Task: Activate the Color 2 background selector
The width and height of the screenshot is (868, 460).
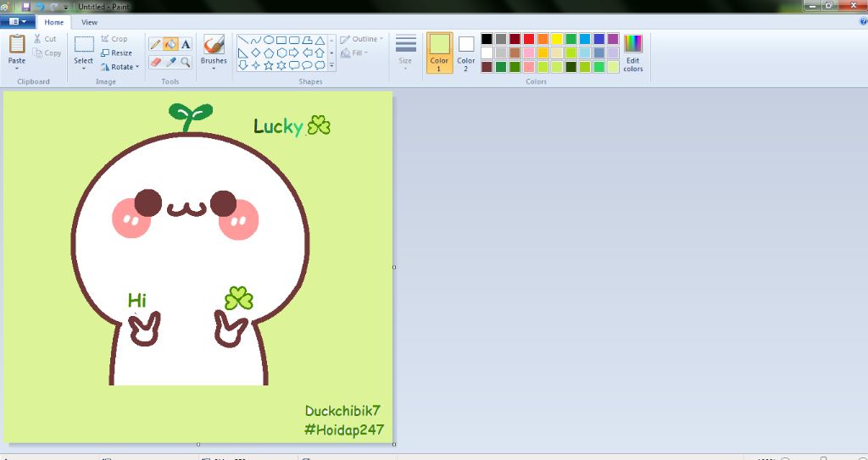Action: click(466, 52)
